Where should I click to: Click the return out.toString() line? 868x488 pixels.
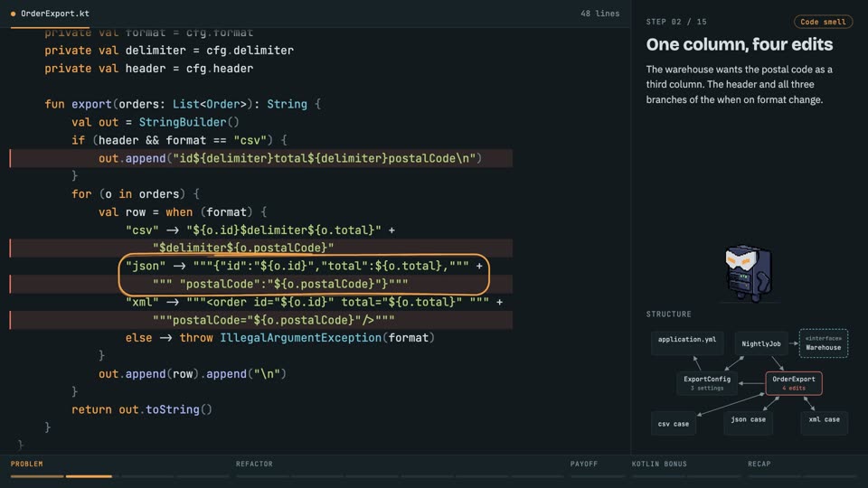(x=142, y=409)
